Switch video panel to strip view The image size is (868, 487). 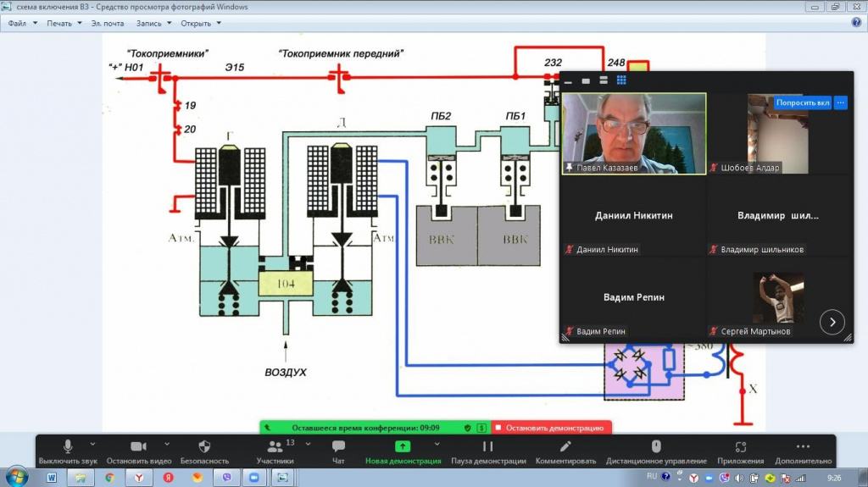tap(604, 80)
